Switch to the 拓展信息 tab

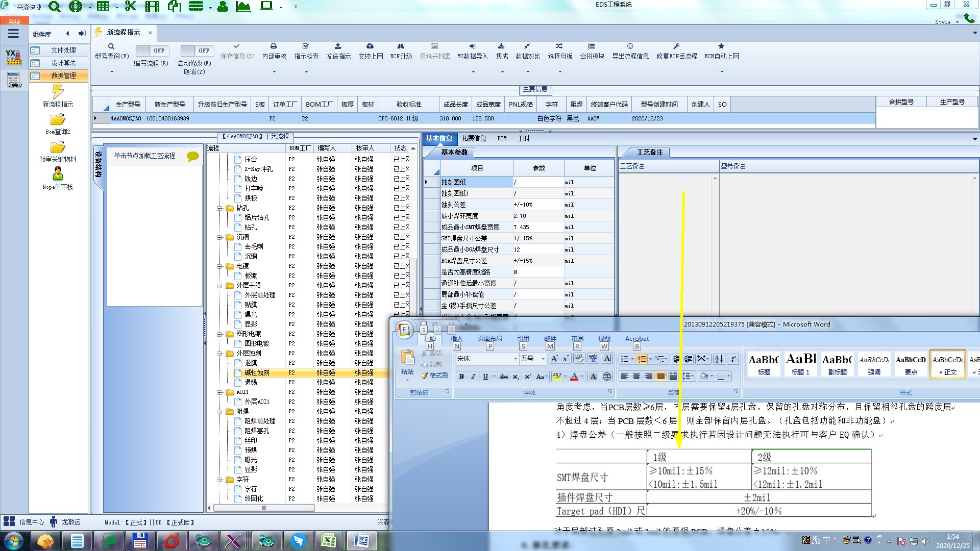pyautogui.click(x=474, y=138)
